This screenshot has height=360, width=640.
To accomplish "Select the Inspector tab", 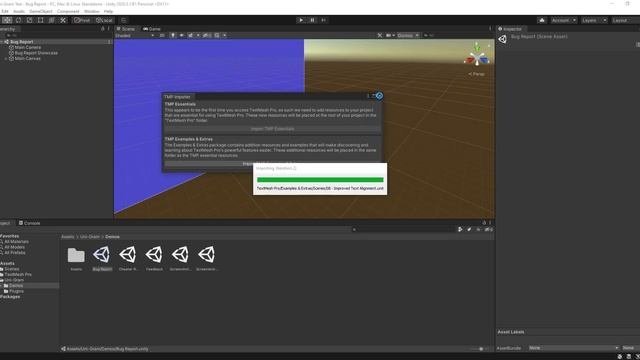I will coord(510,29).
